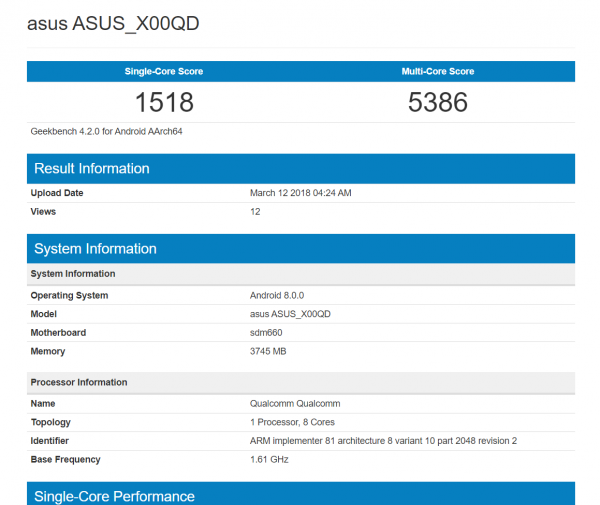Select the Model value asus ASUS_X00QD
600x505 pixels.
290,314
